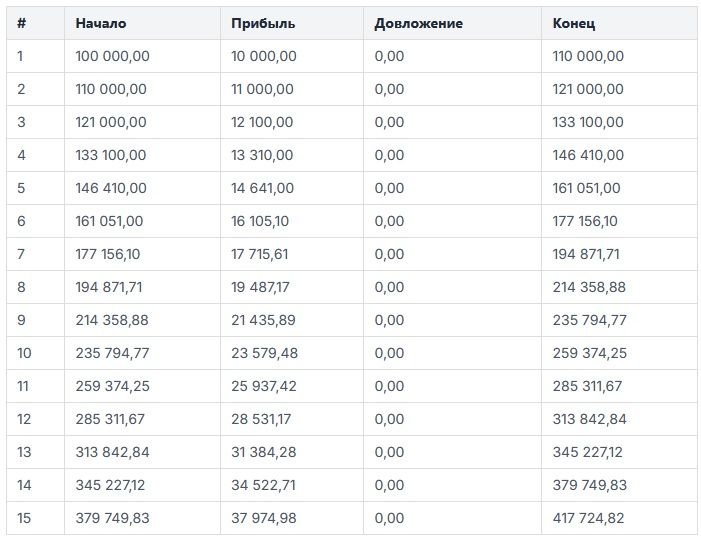701x541 pixels.
Task: Select the Начало cell in row 1
Action: point(112,56)
